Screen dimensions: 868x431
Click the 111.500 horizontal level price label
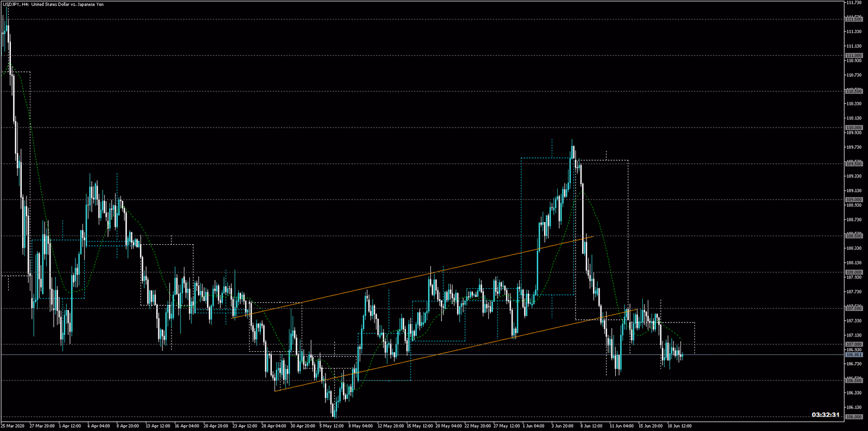853,20
